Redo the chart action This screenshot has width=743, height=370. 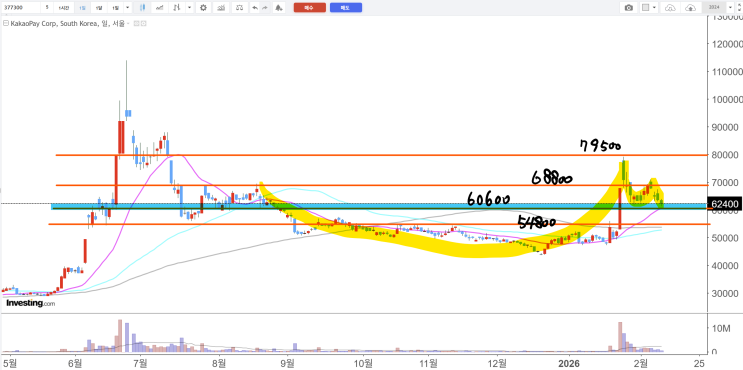pyautogui.click(x=265, y=8)
